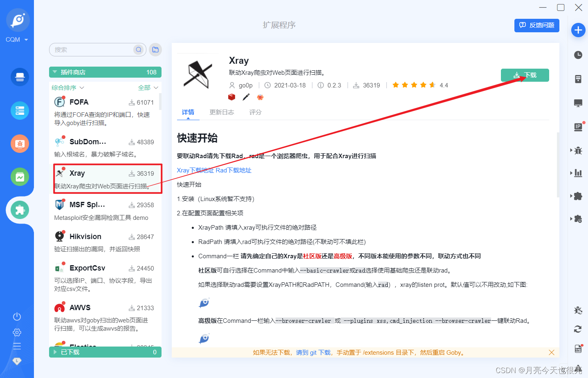
Task: Select the extensions puzzle icon in left sidebar
Action: [20, 210]
